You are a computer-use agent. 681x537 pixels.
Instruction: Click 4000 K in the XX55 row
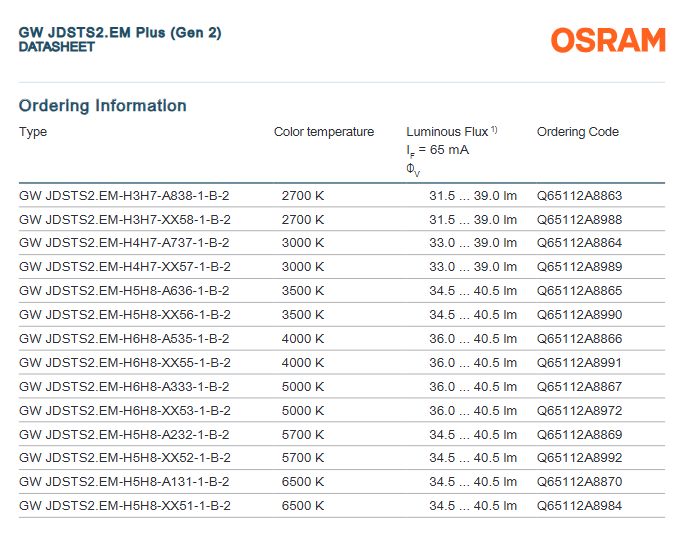303,362
